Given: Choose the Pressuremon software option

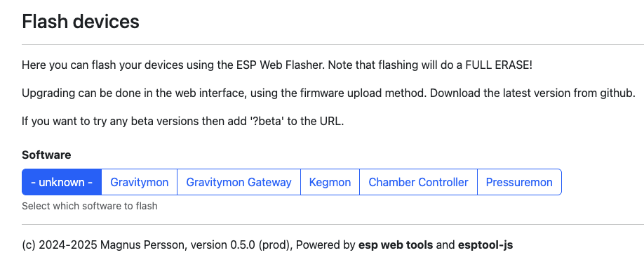Looking at the screenshot, I should 519,182.
